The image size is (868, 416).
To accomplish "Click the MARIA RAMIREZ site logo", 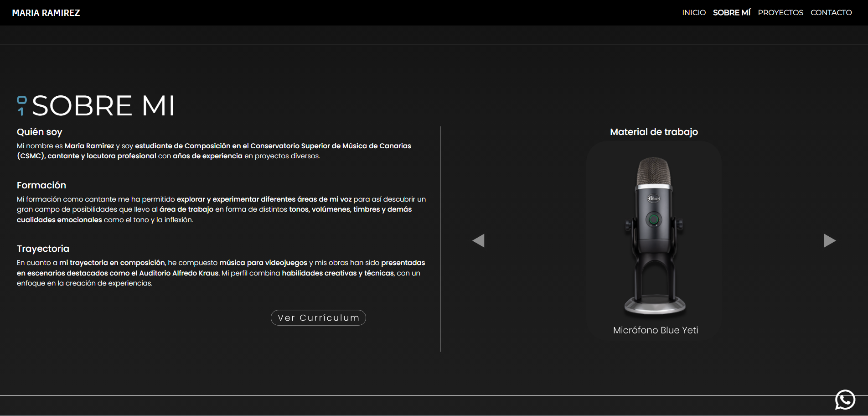I will [x=46, y=13].
